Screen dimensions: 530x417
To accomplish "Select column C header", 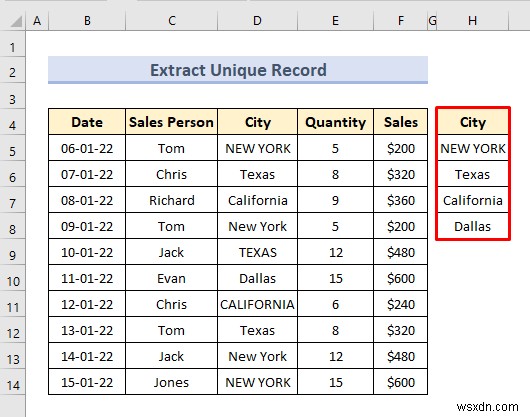I will coord(171,21).
